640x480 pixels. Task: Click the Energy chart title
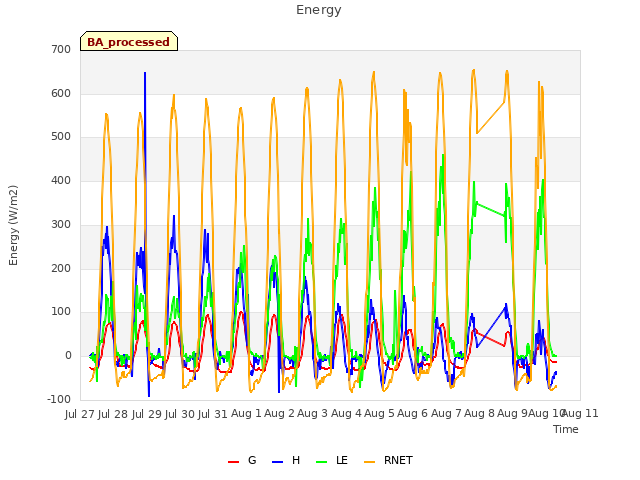click(x=319, y=10)
